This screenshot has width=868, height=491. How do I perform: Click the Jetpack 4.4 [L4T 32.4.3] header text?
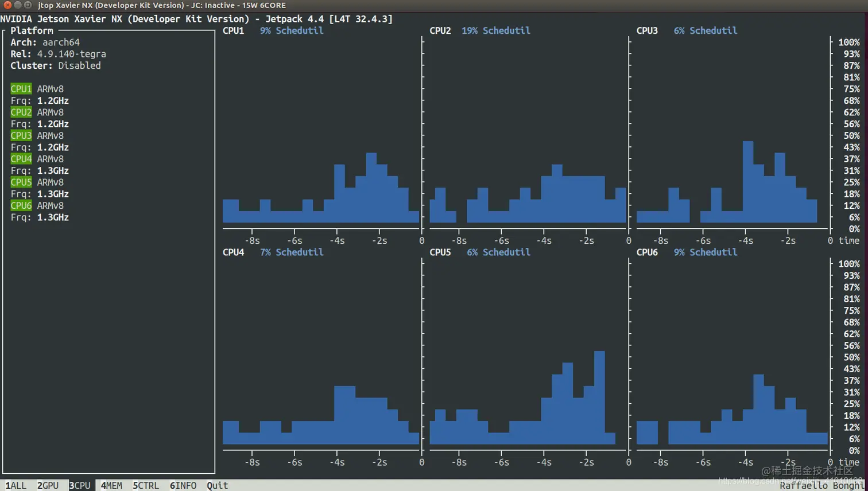(x=329, y=19)
